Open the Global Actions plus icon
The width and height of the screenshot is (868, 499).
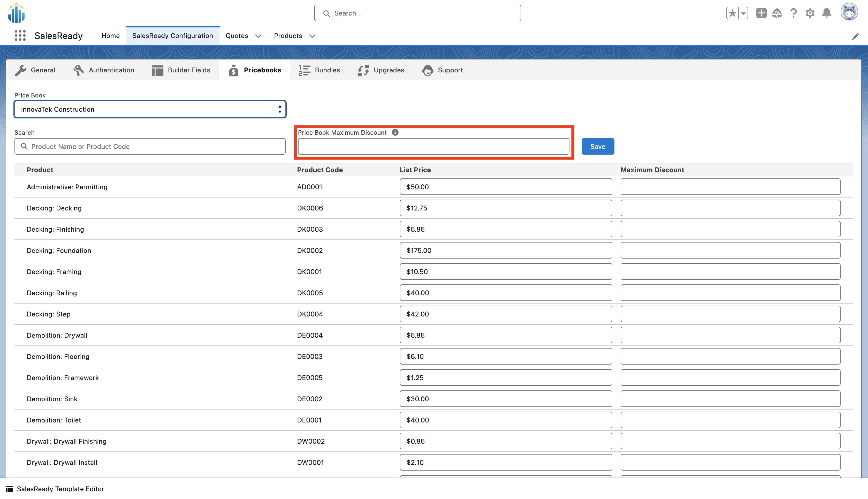click(761, 13)
